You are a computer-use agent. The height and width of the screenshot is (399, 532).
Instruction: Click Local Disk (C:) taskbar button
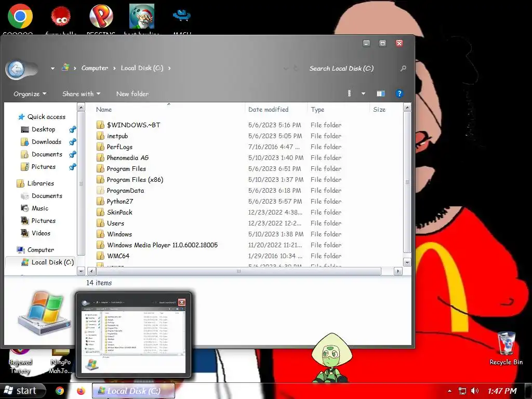134,391
